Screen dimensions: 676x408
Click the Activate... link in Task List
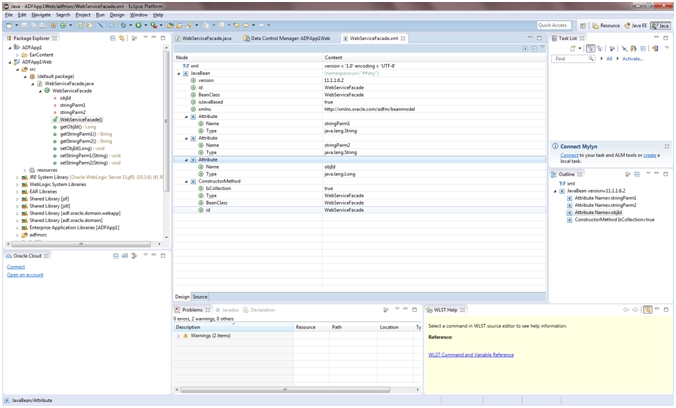(632, 59)
